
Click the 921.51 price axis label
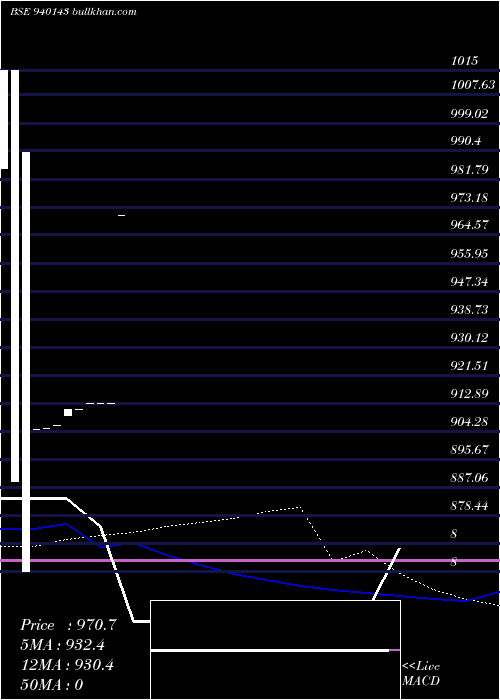469,366
